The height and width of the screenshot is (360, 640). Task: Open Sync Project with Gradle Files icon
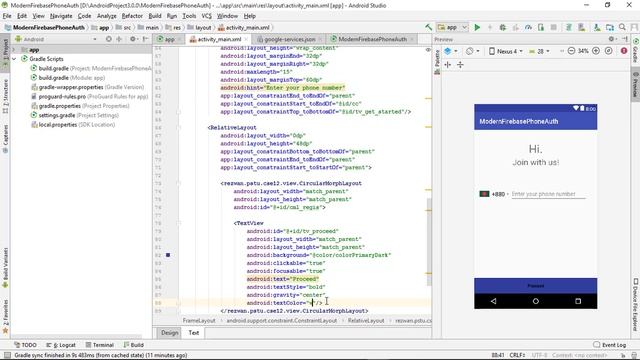pos(569,27)
